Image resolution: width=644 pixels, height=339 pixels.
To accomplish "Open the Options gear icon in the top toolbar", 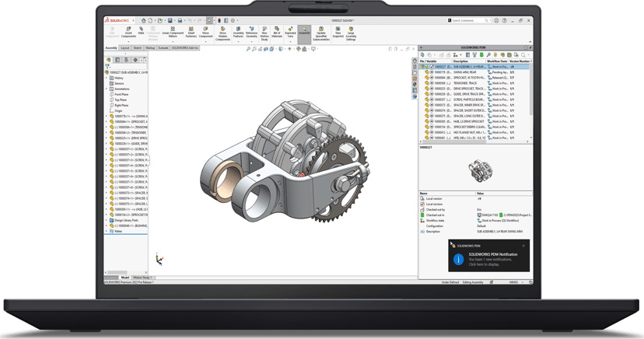I will [x=233, y=20].
